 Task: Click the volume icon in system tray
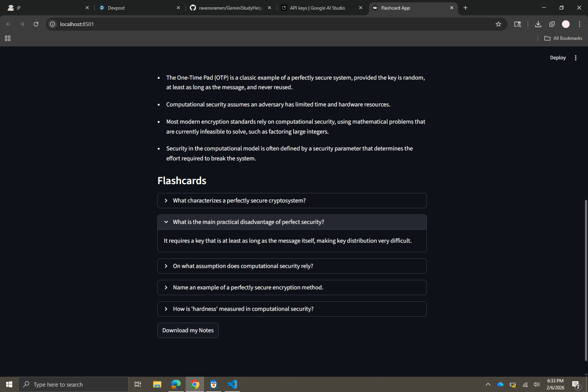(x=537, y=384)
